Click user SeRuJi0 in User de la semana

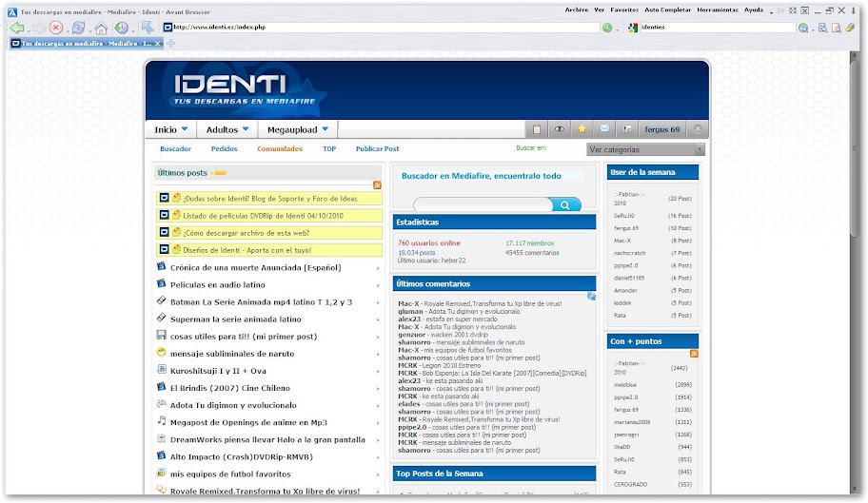click(x=624, y=216)
